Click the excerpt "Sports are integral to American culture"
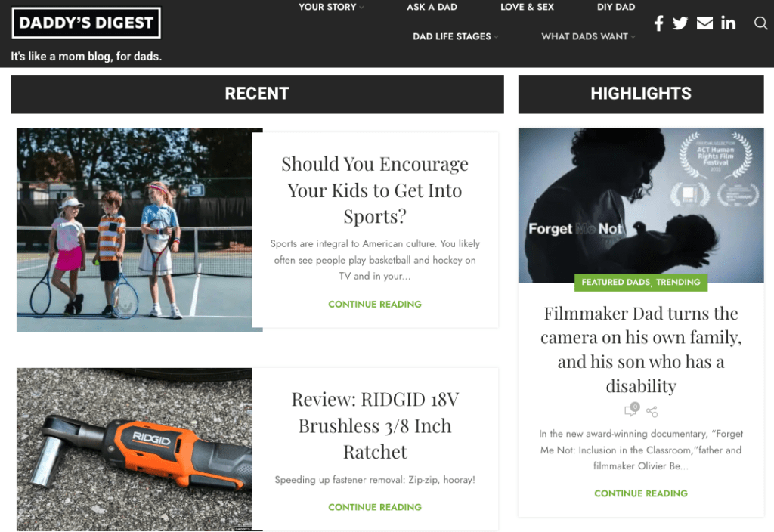The width and height of the screenshot is (774, 532). 375,260
